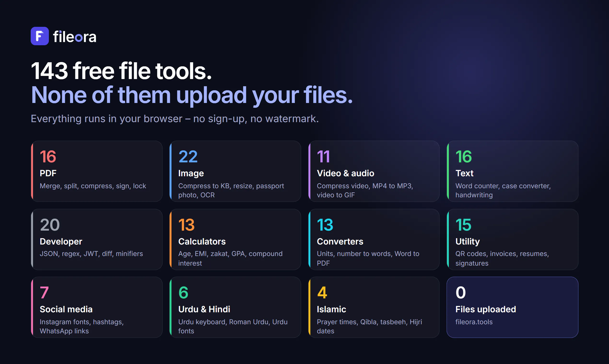Screen dimensions: 609x364
Task: Open the Islamic tools card
Action: point(374,307)
